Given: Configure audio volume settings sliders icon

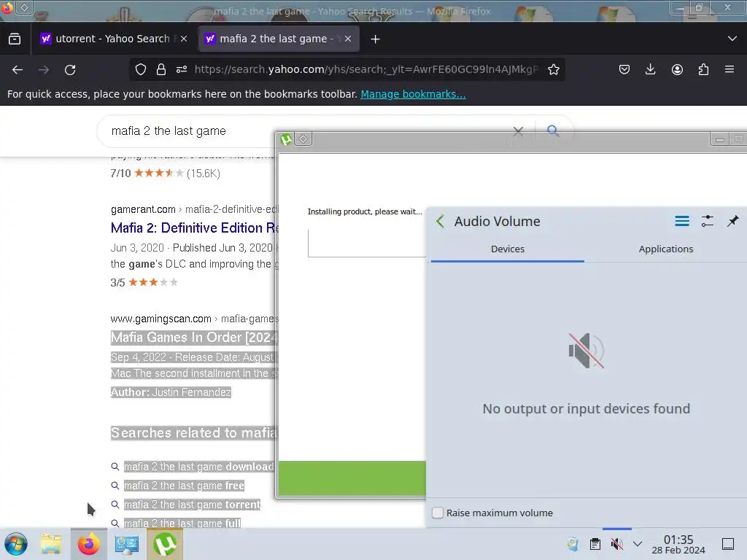Looking at the screenshot, I should pyautogui.click(x=708, y=221).
